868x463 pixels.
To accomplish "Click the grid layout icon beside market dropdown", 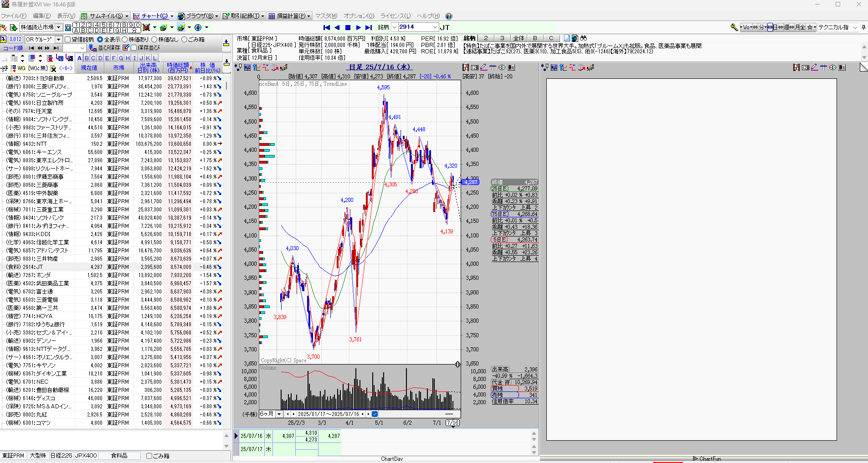I will point(68,28).
